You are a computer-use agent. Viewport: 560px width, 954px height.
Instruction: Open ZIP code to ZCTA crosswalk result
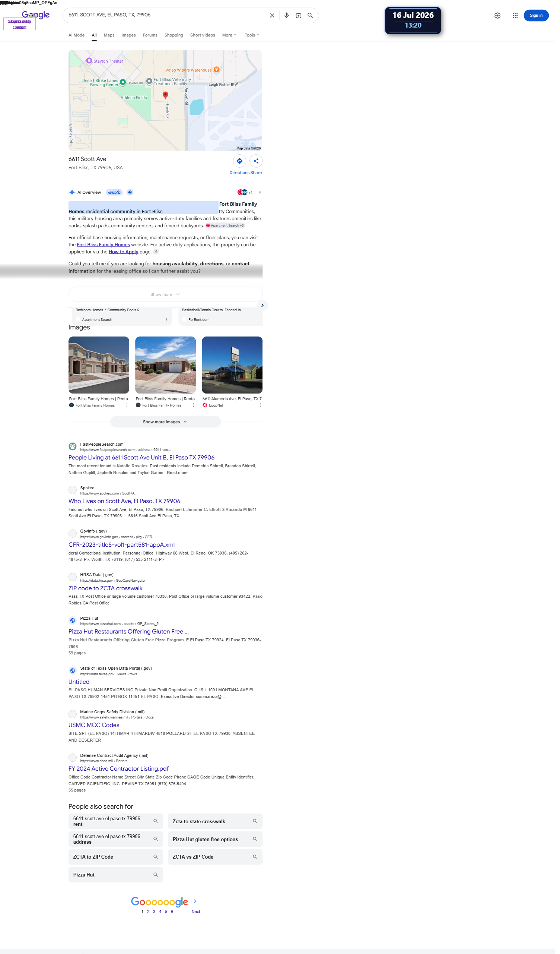point(106,593)
